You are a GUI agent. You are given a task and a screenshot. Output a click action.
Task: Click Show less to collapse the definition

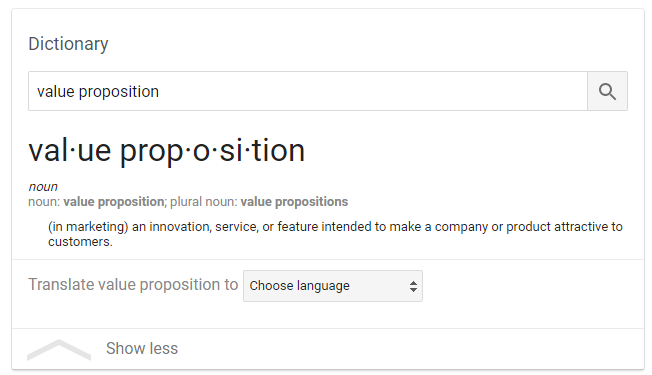[142, 348]
